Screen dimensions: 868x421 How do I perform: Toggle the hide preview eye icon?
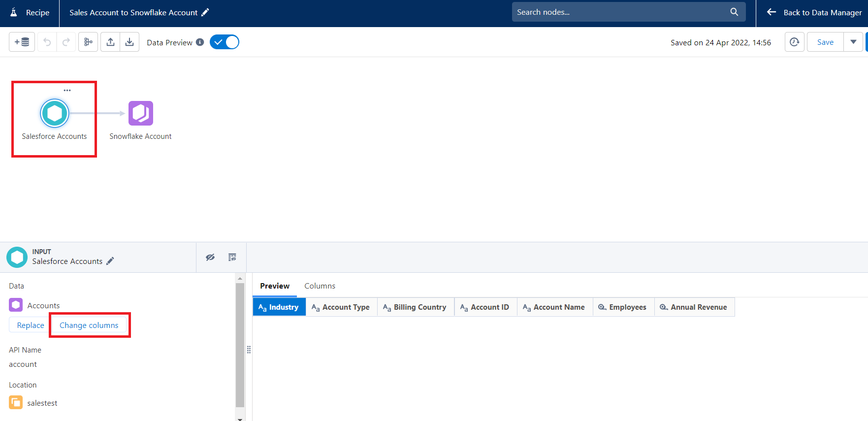210,257
